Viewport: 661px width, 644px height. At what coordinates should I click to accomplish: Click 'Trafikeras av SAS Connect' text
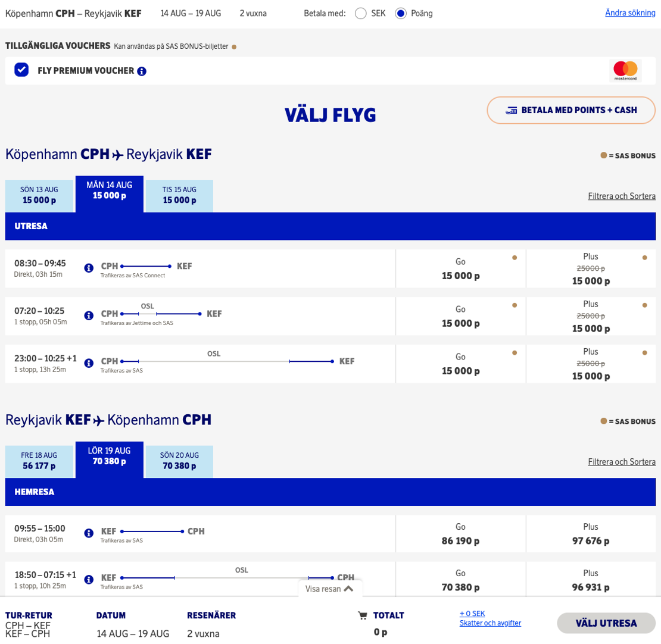point(133,276)
